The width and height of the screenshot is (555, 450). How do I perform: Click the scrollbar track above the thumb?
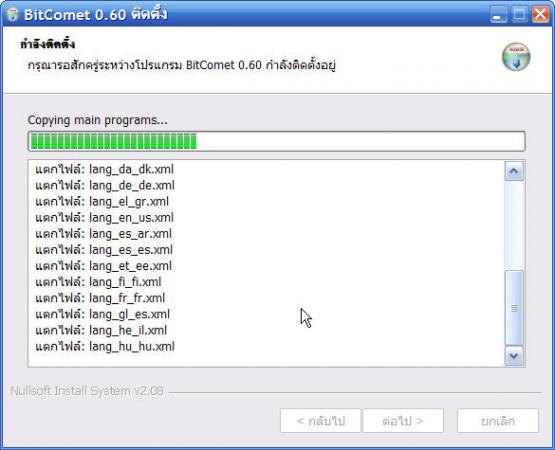click(514, 226)
